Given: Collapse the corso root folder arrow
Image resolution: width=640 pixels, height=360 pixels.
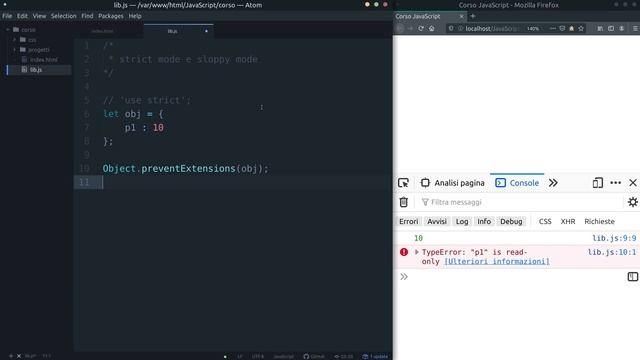Looking at the screenshot, I should coord(8,30).
